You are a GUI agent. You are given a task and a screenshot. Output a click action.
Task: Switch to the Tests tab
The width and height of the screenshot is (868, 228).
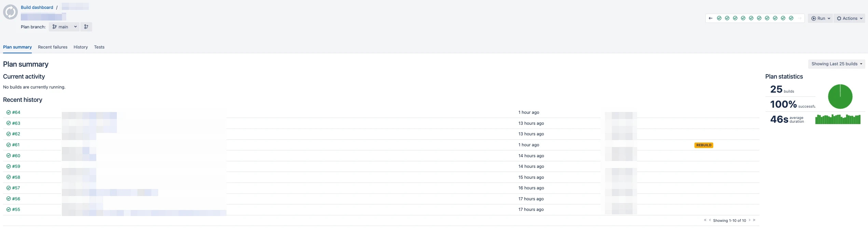pyautogui.click(x=99, y=47)
